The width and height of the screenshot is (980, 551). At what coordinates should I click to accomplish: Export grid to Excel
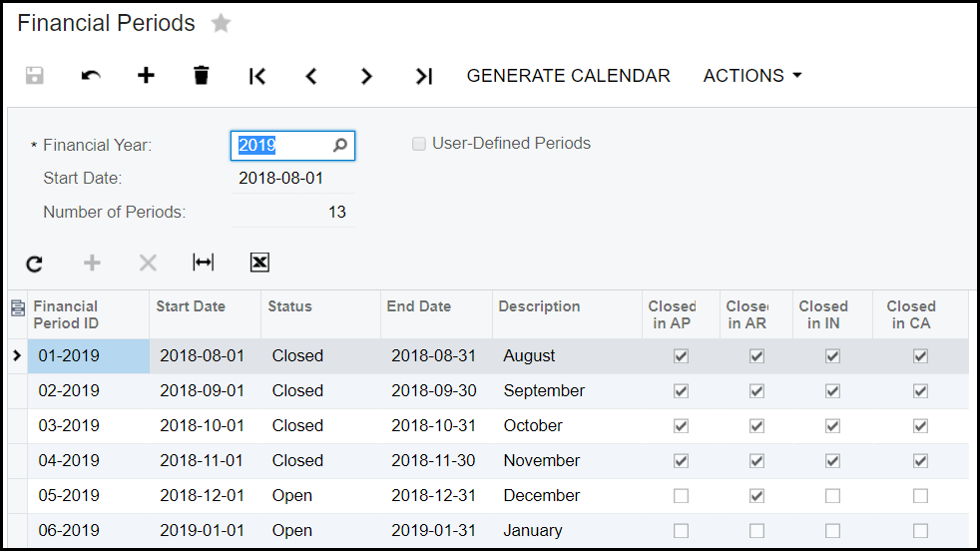(259, 263)
